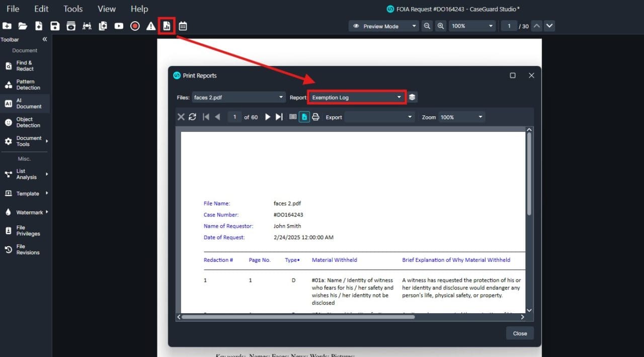Click the layers icon beside Report dropdown
This screenshot has height=357, width=644.
coord(412,97)
